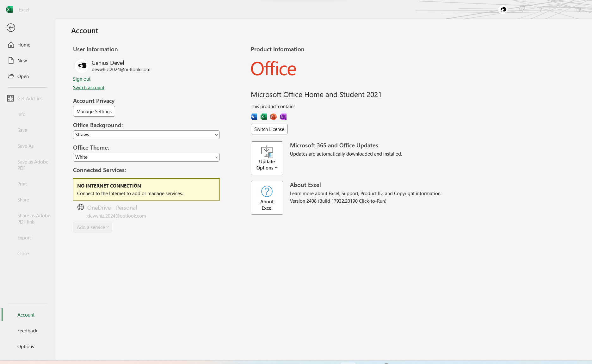Click the OneNote icon under product contents
Image resolution: width=592 pixels, height=364 pixels.
pos(283,117)
